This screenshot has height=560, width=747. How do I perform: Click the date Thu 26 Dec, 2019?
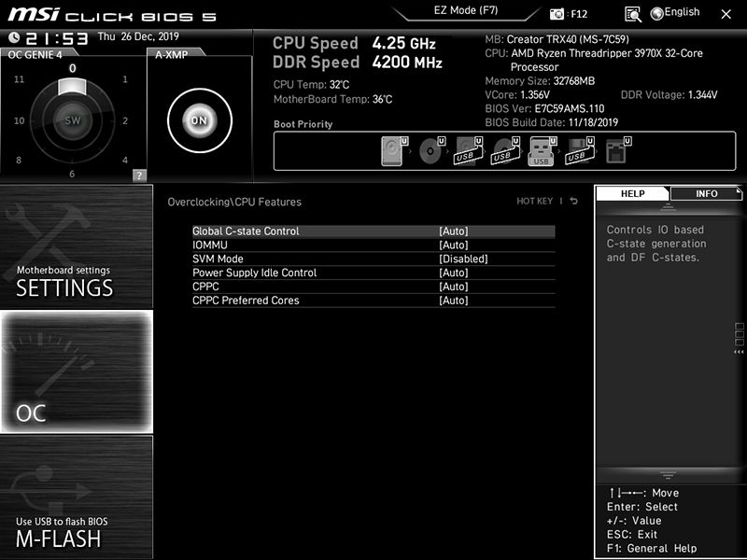138,36
